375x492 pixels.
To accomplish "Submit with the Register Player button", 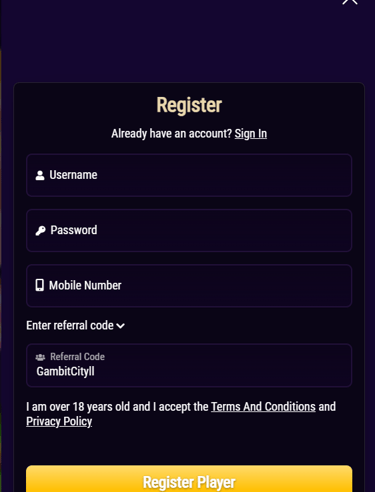I will (x=189, y=479).
